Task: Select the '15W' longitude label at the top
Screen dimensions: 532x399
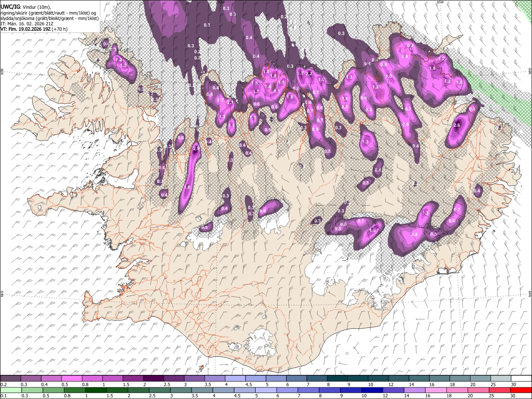Action: click(440, 2)
